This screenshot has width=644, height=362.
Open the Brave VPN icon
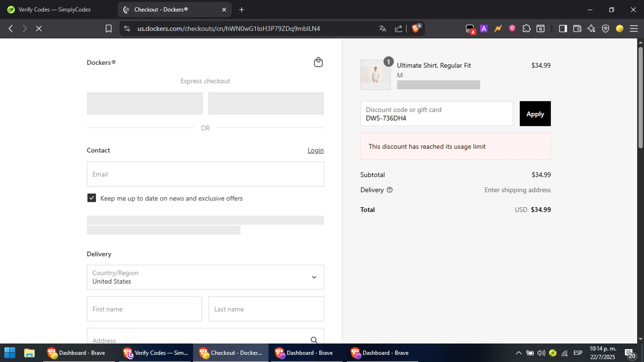(x=605, y=28)
